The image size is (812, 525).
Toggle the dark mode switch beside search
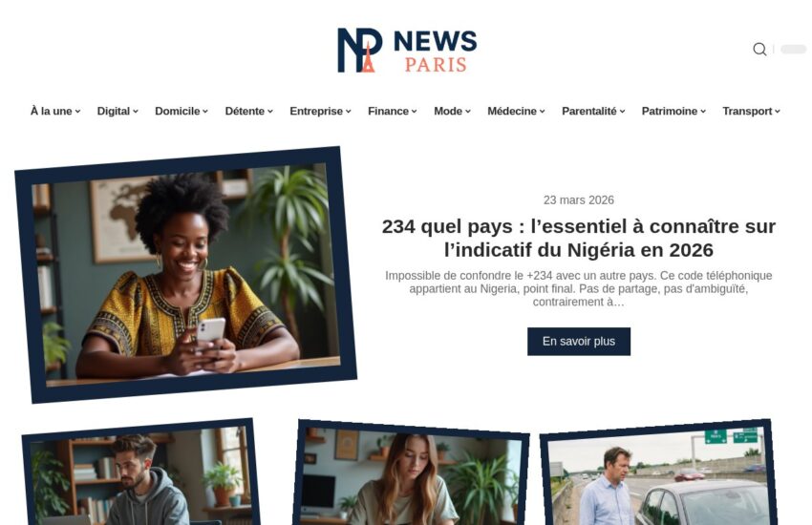click(x=793, y=49)
